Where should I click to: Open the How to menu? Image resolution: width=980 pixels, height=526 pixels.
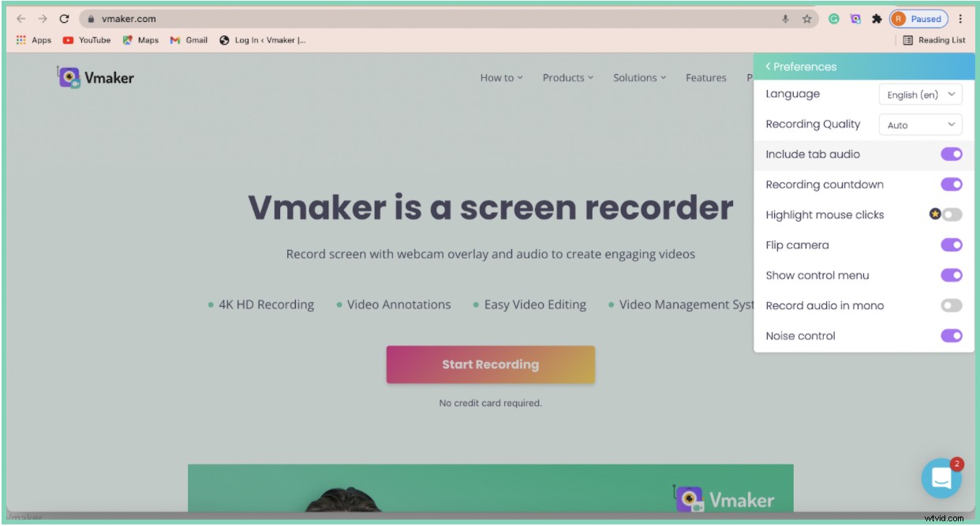(499, 77)
